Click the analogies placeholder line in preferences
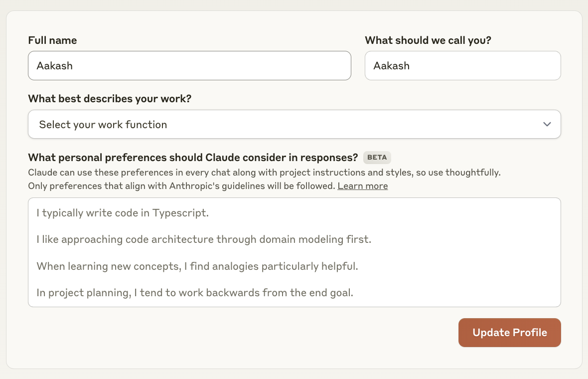The width and height of the screenshot is (588, 379). 197,266
